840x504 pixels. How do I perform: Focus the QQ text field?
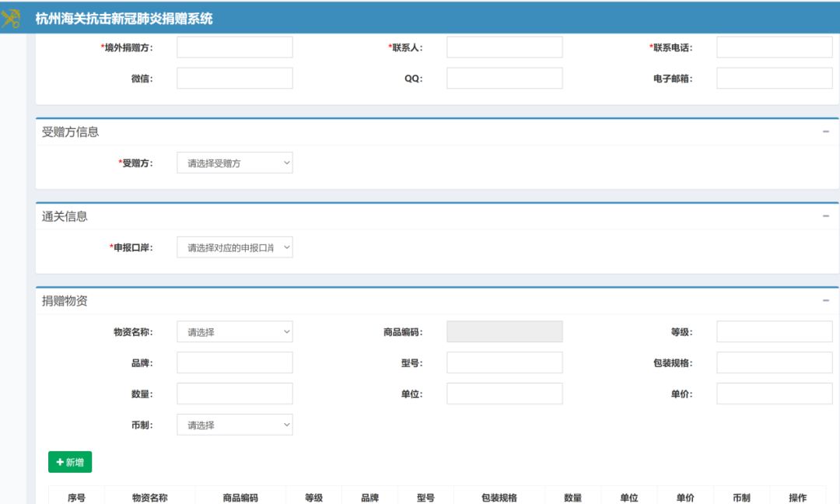click(x=504, y=79)
